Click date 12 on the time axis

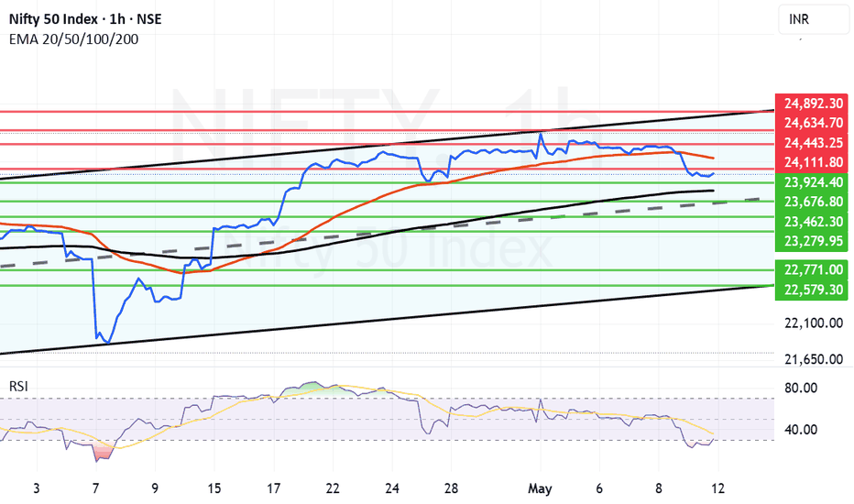717,488
